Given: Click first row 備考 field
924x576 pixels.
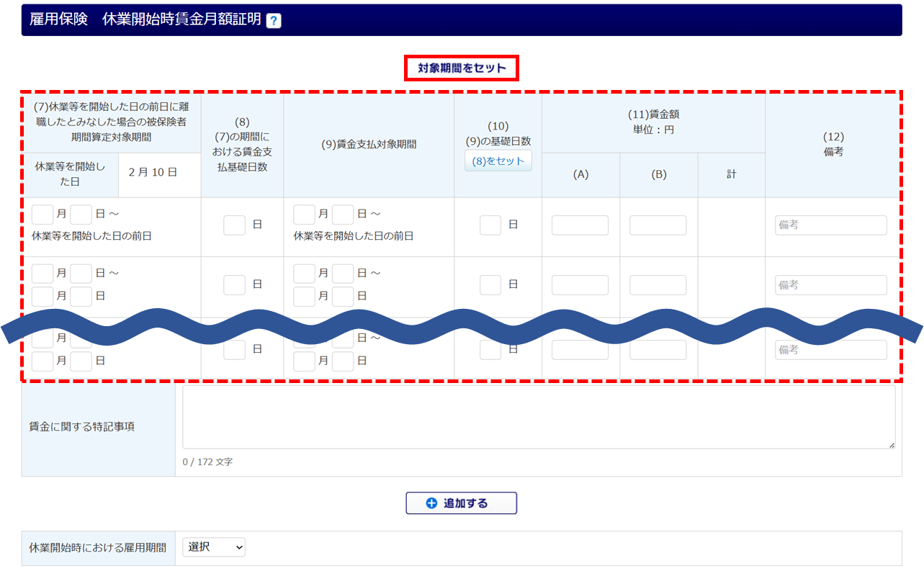Looking at the screenshot, I should [x=831, y=225].
